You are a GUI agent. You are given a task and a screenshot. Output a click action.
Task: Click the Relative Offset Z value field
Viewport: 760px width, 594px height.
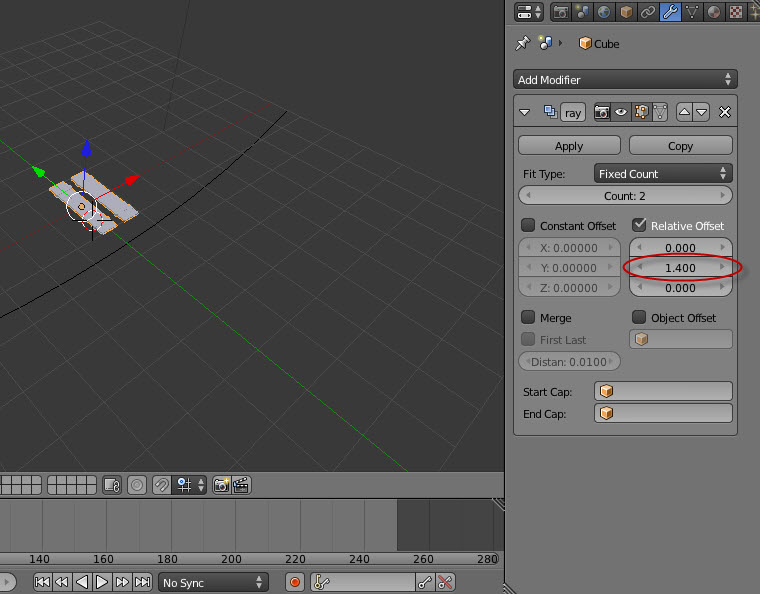(681, 288)
